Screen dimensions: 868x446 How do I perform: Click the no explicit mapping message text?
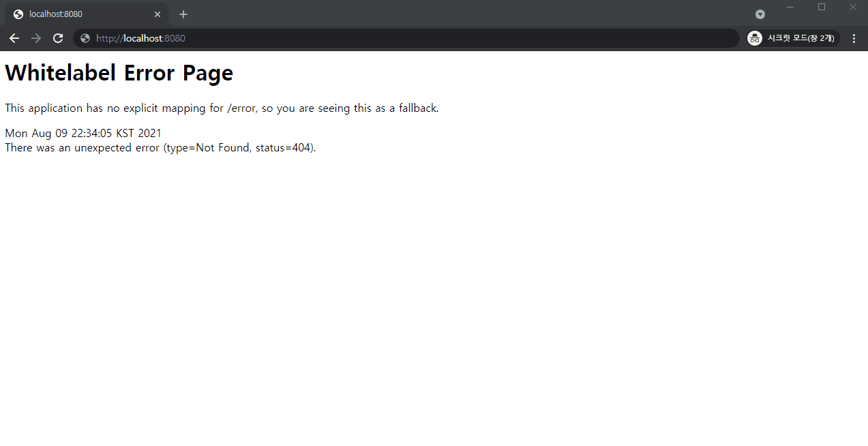tap(222, 108)
